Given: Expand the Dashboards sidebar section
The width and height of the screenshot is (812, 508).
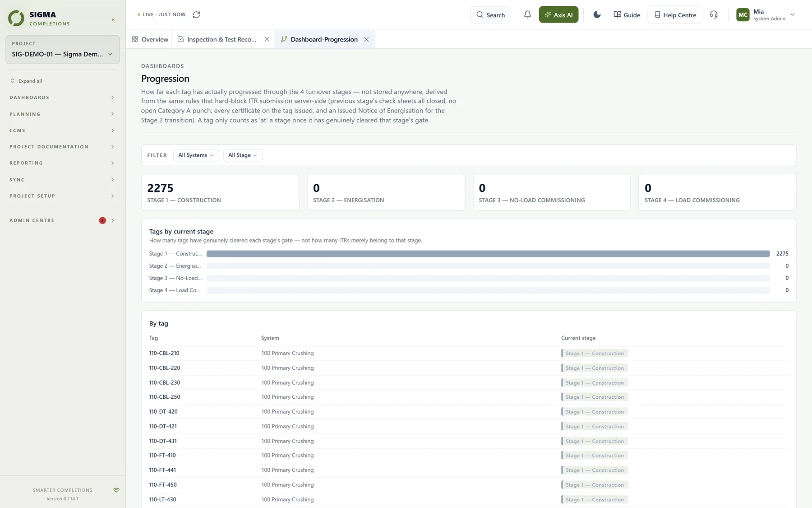Looking at the screenshot, I should click(x=62, y=98).
